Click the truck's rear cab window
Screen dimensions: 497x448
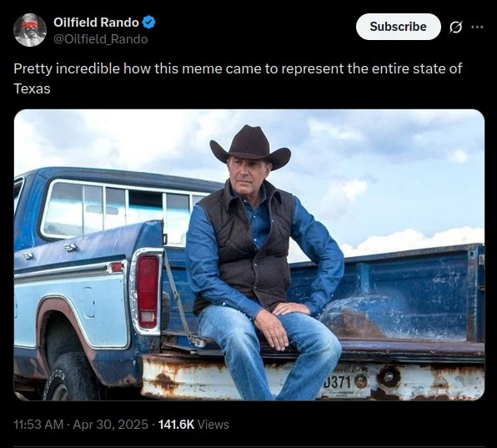pyautogui.click(x=123, y=209)
